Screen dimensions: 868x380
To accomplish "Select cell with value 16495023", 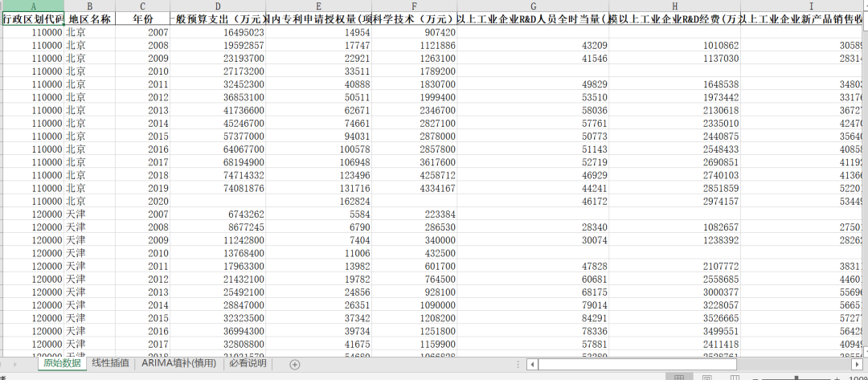I will coord(218,32).
